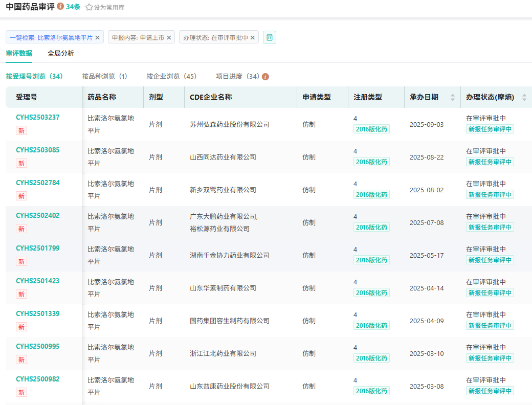
Task: Switch to the 全局分析 tab
Action: [x=61, y=53]
